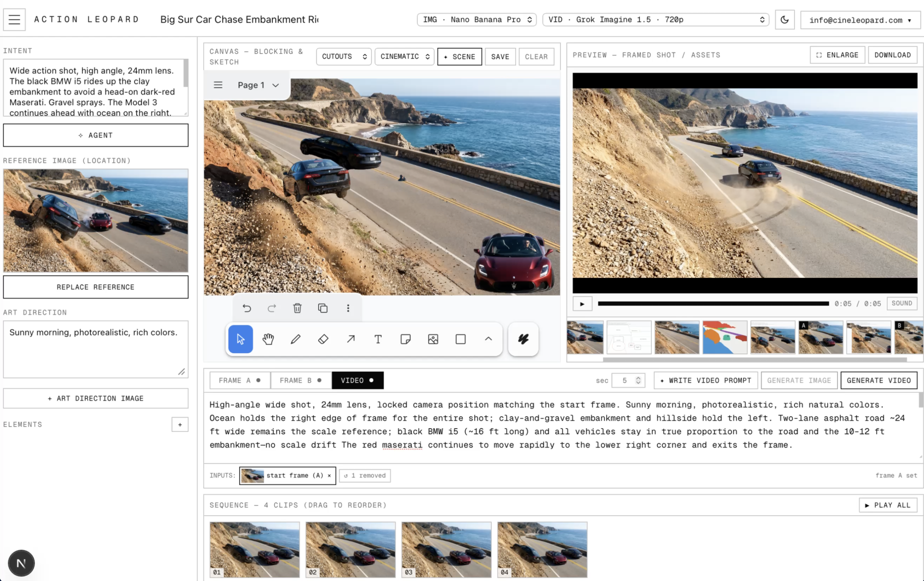Toggle dark mode with moon icon
Screen dimensions: 924x581
[784, 19]
